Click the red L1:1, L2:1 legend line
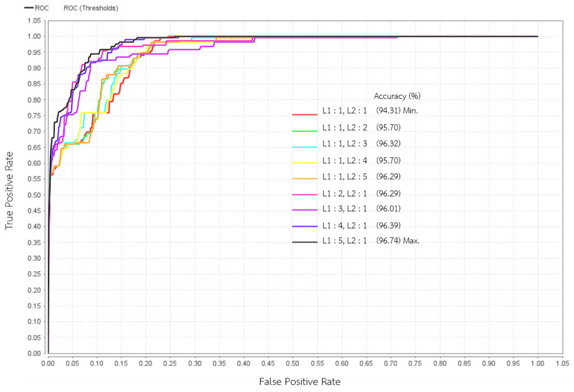The image size is (574, 392). coord(305,115)
